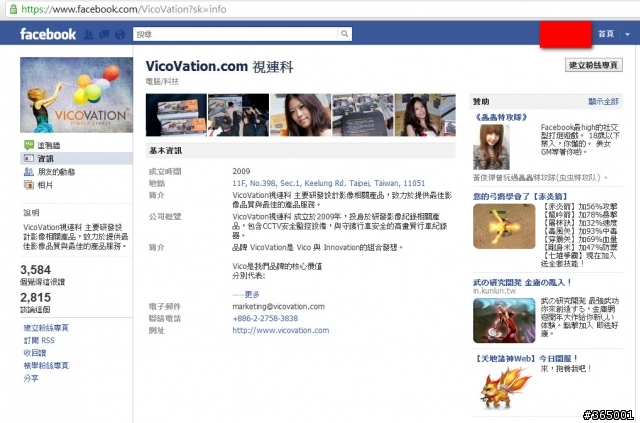Open 《蟲蟲特攻隊》 ad title
Image resolution: width=640 pixels, height=423 pixels.
[x=500, y=117]
